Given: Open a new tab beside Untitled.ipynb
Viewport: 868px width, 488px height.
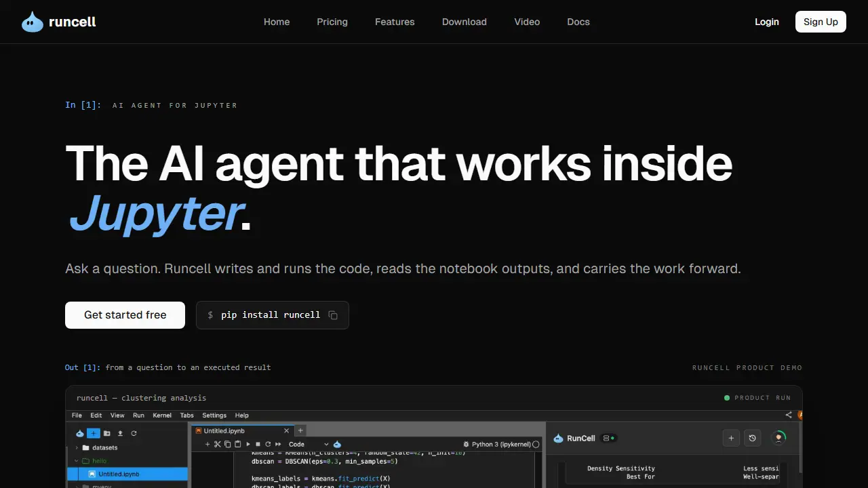Looking at the screenshot, I should point(301,430).
